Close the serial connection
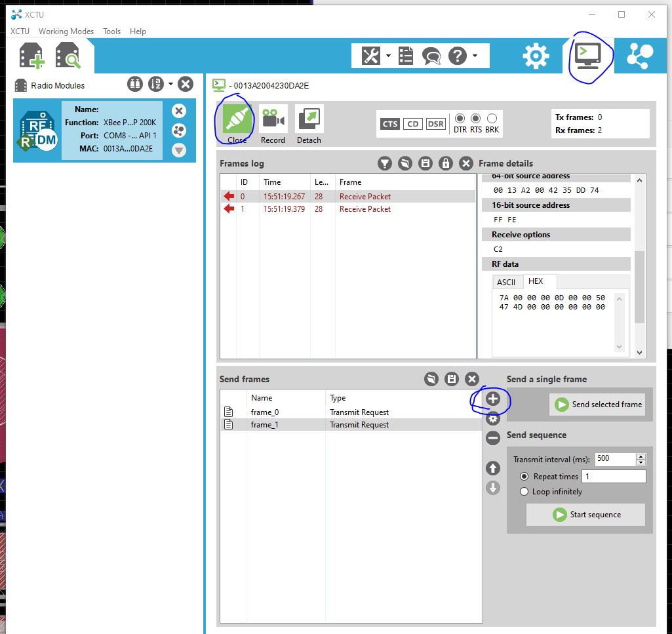The width and height of the screenshot is (672, 634). (237, 120)
